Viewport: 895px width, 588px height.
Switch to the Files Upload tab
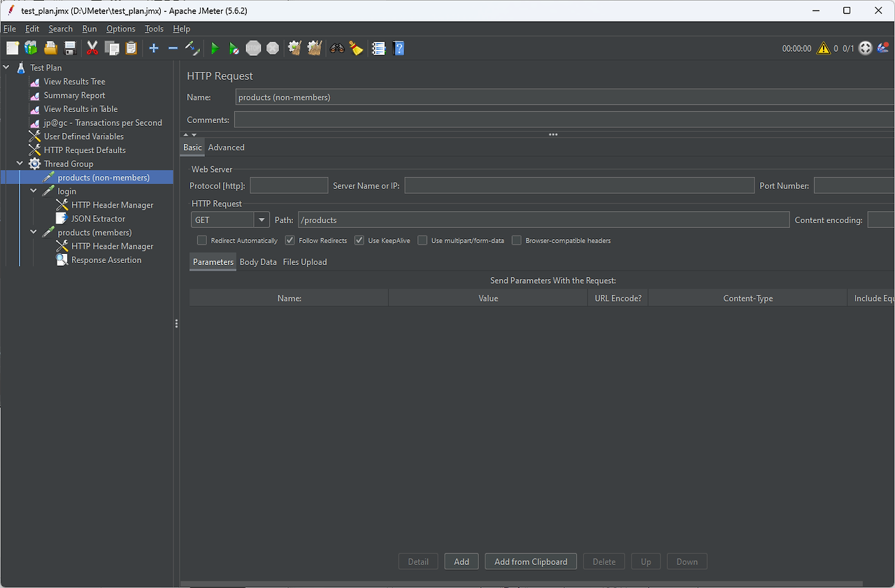coord(305,262)
